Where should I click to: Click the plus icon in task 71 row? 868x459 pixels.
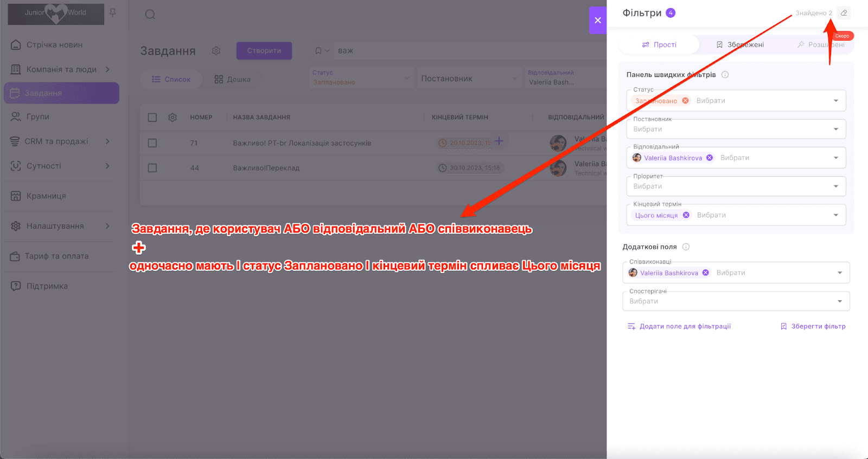499,141
